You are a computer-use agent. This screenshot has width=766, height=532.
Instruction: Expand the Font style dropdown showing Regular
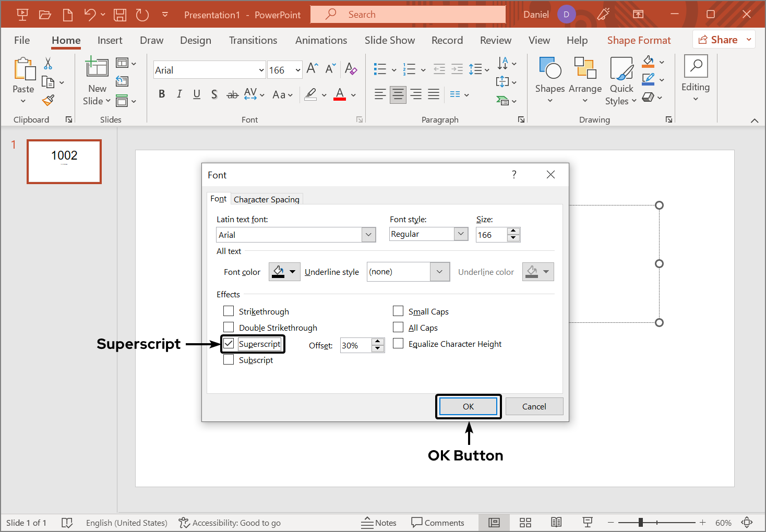tap(460, 234)
